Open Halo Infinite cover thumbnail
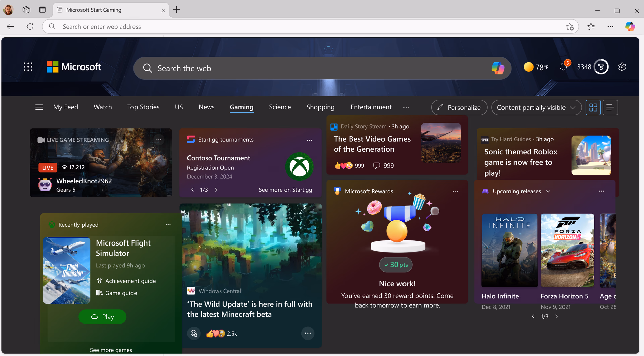This screenshot has width=644, height=356. 509,251
